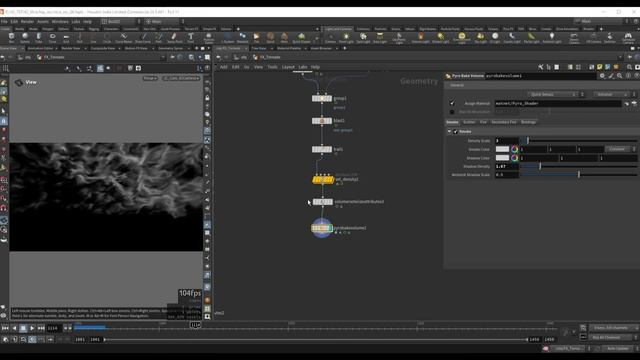Open the network editor search icon
The height and width of the screenshot is (360, 640).
(x=629, y=67)
